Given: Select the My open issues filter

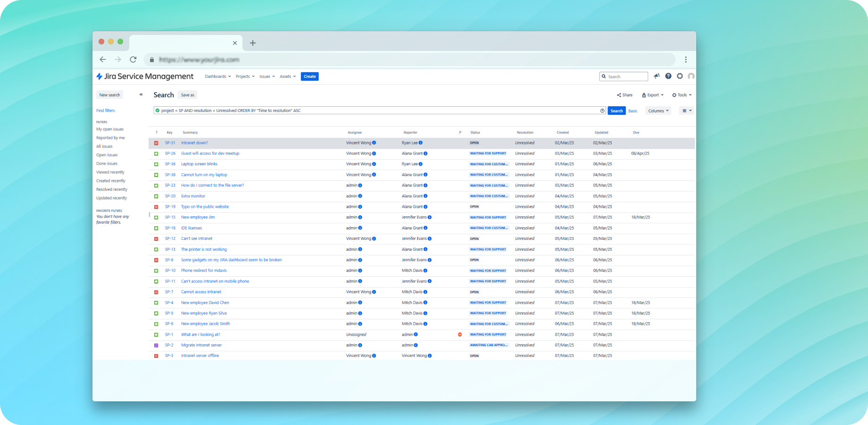Looking at the screenshot, I should click(110, 129).
